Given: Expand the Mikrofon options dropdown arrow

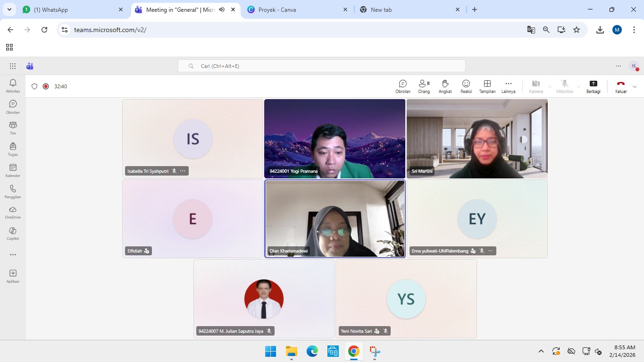Looking at the screenshot, I should click(578, 87).
